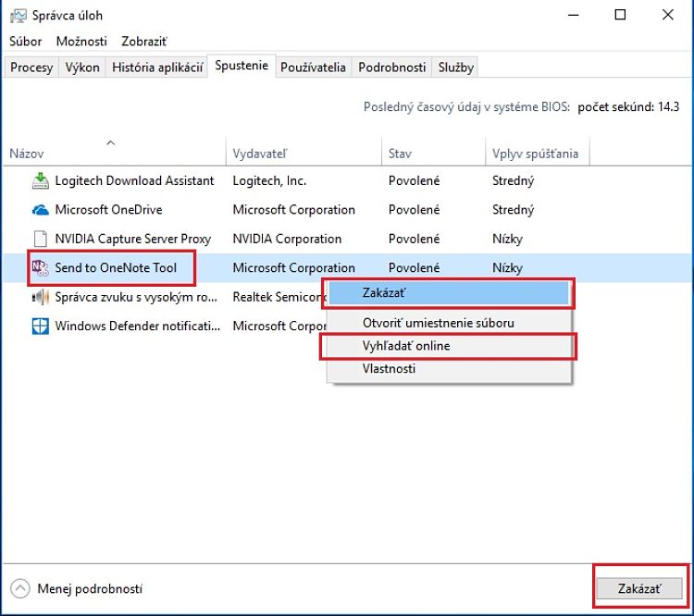Screen dimensions: 694x616
Task: Select the Správca zvuku s vysokým ro... name
Action: point(136,297)
